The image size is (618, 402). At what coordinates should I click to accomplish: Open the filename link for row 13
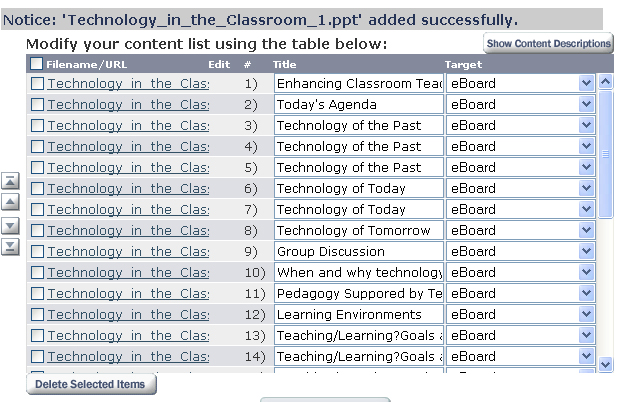128,336
